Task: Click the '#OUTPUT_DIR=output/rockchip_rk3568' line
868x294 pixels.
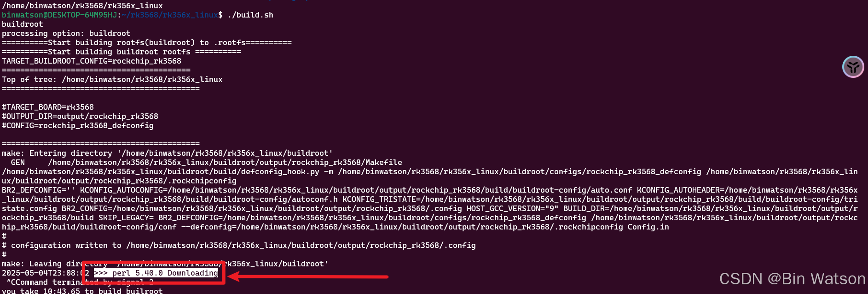Action: tap(80, 116)
